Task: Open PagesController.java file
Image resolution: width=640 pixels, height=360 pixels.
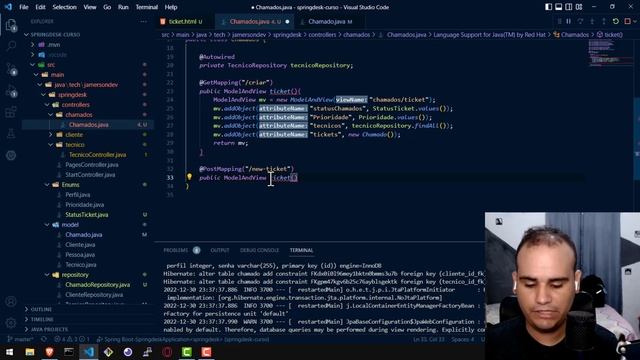Action: 91,164
